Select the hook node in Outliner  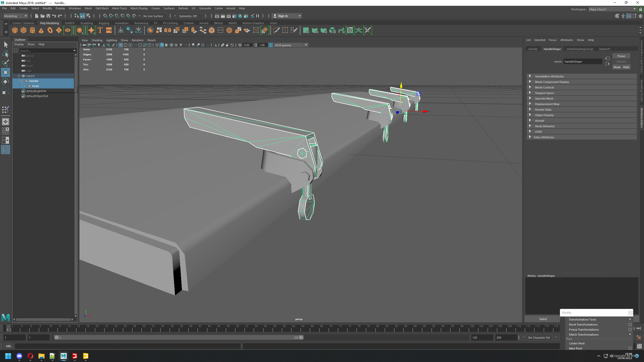coord(35,86)
